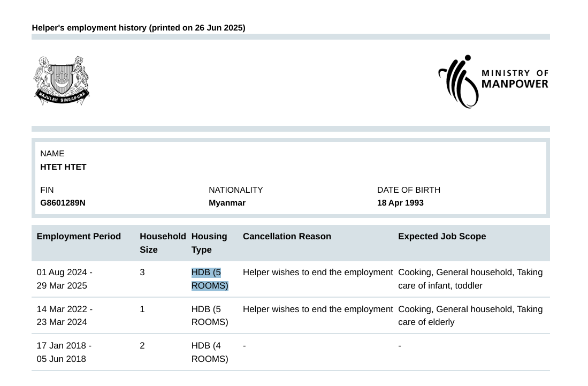Image resolution: width=588 pixels, height=386 pixels.
Task: Click the highlighted HDB (5 ROOMS) text
Action: click(x=209, y=279)
